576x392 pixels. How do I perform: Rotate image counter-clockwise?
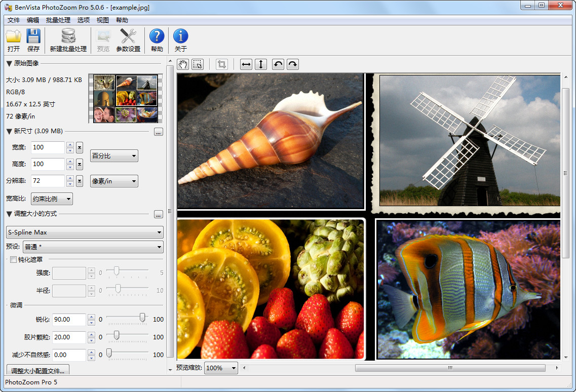278,64
